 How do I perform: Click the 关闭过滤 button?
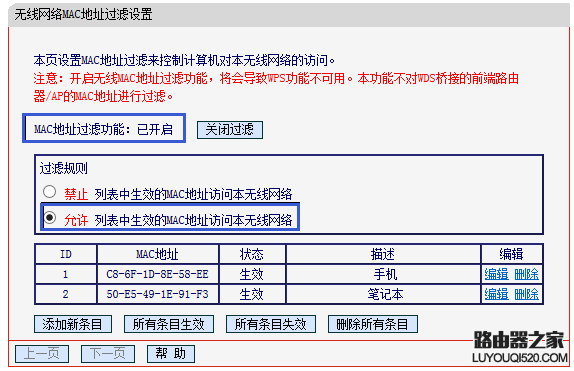(x=230, y=130)
